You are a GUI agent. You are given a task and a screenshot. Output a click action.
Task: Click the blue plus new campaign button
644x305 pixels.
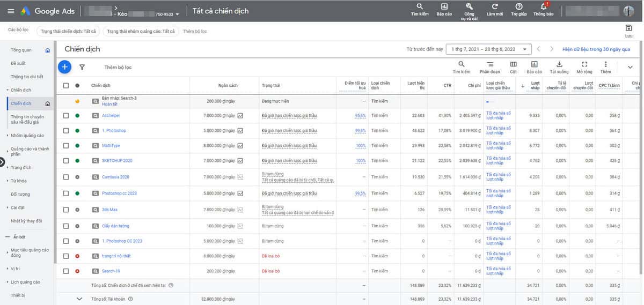[64, 67]
